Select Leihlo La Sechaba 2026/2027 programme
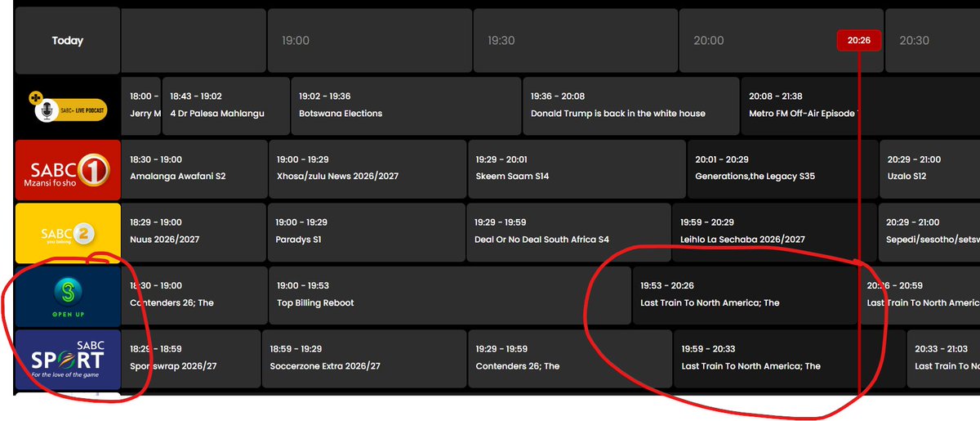The width and height of the screenshot is (980, 421). 774,233
